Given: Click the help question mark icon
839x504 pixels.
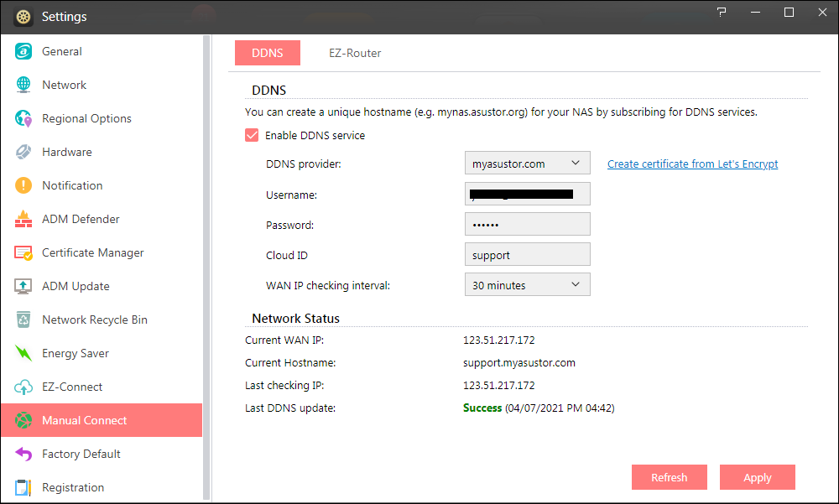Looking at the screenshot, I should pos(722,12).
